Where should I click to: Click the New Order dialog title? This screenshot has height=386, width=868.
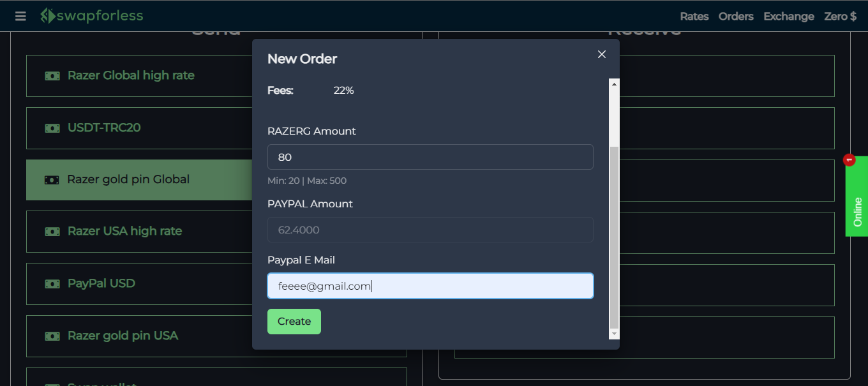point(302,59)
